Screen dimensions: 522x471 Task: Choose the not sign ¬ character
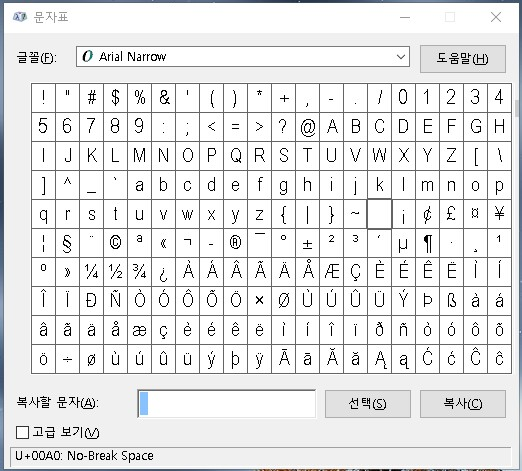pos(187,243)
